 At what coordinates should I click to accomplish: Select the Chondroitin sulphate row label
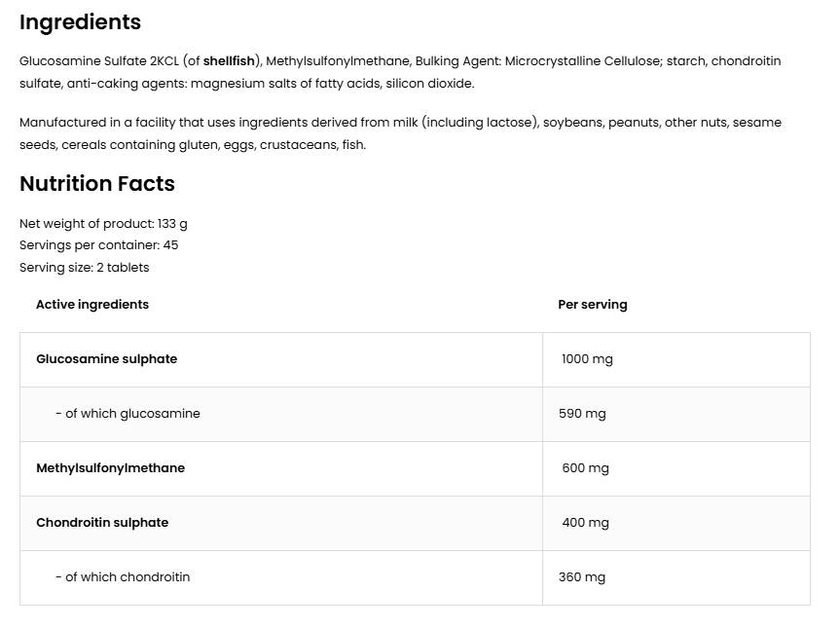102,523
